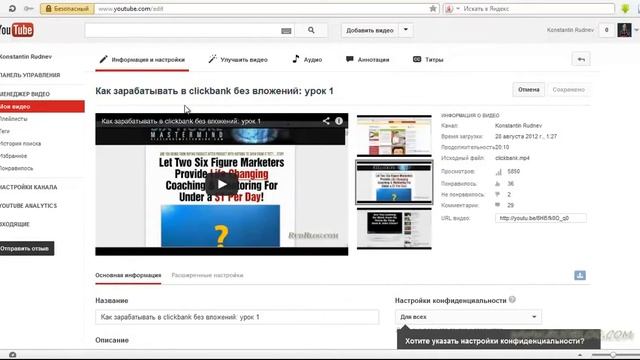Open История поиска in sidebar
The height and width of the screenshot is (360, 640).
[x=20, y=143]
